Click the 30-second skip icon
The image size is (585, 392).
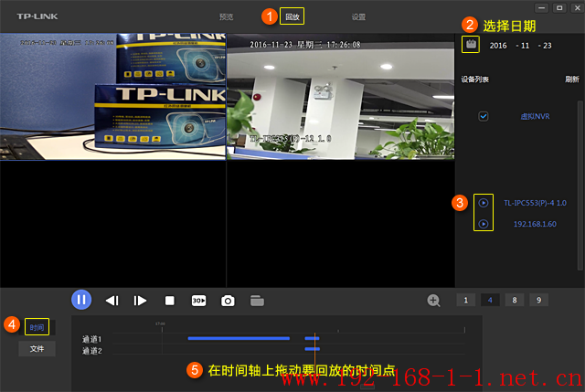pos(198,301)
